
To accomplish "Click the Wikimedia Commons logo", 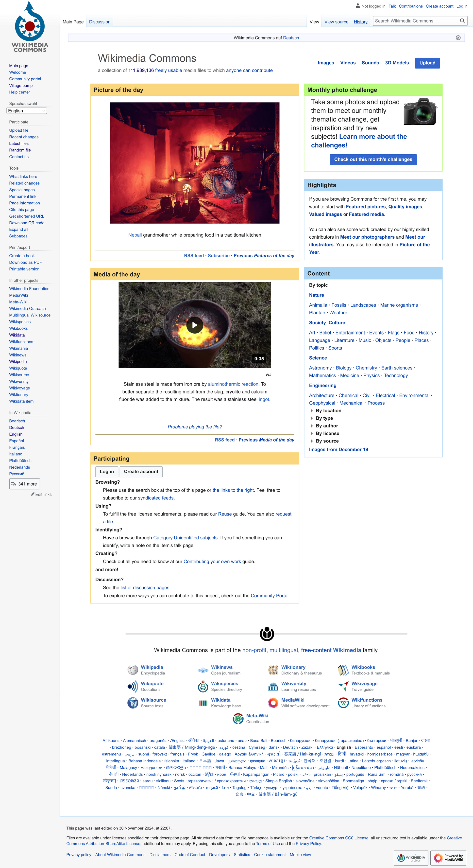I will tap(30, 27).
